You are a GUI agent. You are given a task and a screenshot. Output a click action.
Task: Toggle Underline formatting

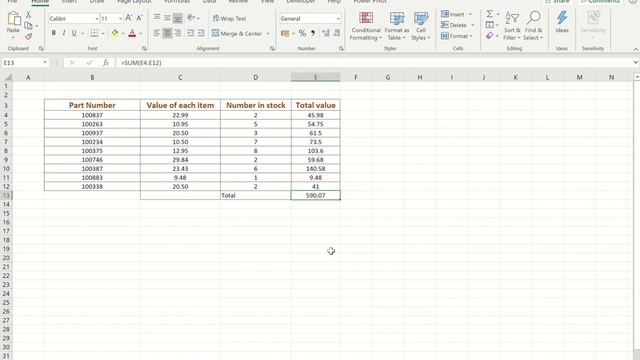[x=74, y=33]
